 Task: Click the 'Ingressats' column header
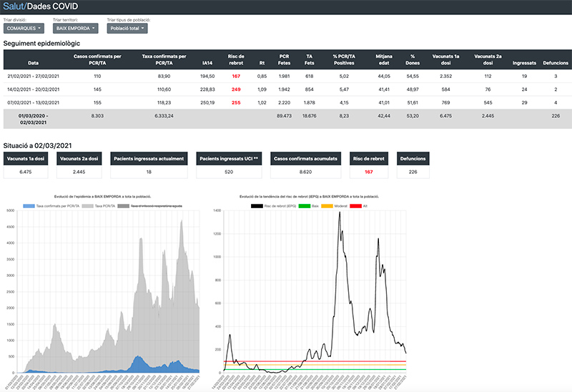click(x=524, y=63)
